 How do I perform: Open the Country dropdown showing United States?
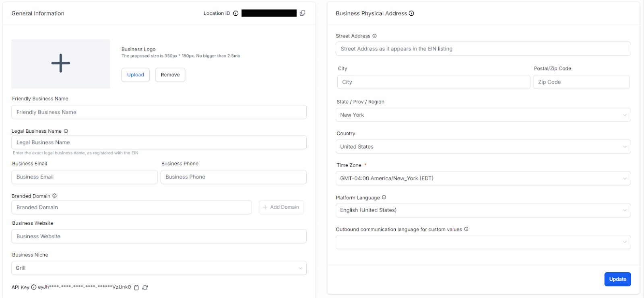[483, 147]
